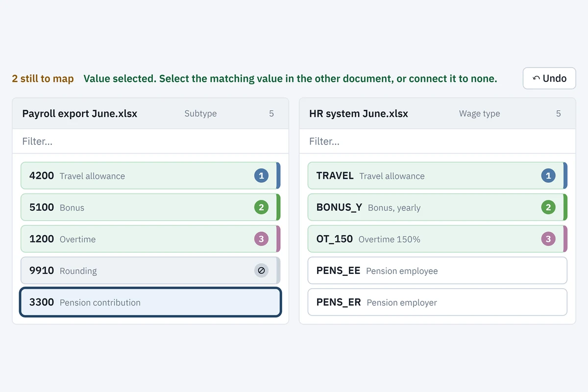Click the 'Value selected' instruction message
Viewport: 588px width, 392px height.
pyautogui.click(x=291, y=78)
